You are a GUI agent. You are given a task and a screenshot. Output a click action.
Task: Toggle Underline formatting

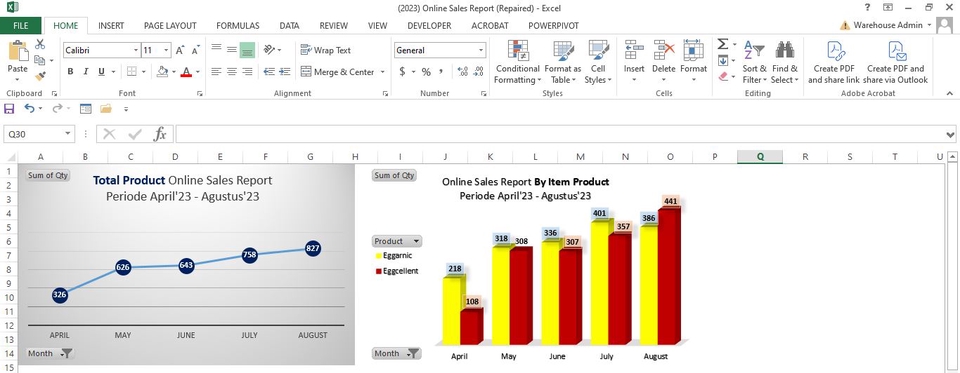[x=102, y=72]
